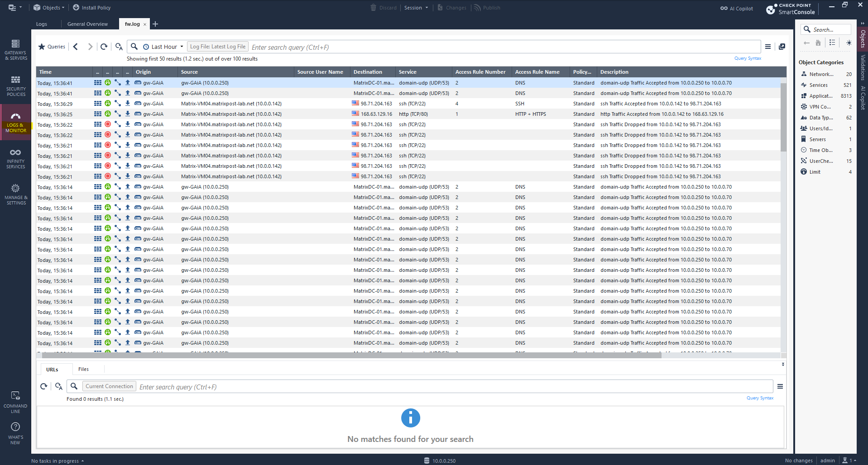The width and height of the screenshot is (868, 465).
Task: Switch to the General Overview tab
Action: (87, 24)
